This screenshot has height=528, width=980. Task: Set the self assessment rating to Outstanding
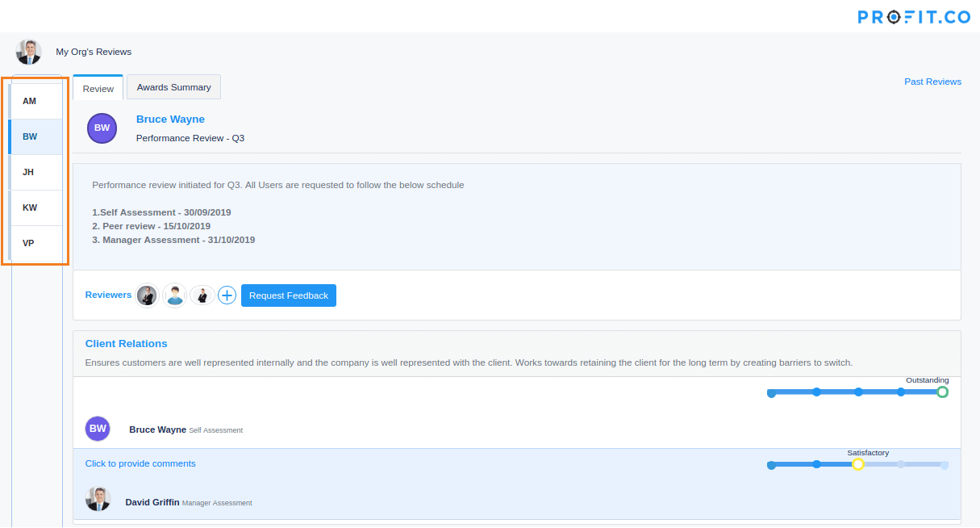(942, 392)
